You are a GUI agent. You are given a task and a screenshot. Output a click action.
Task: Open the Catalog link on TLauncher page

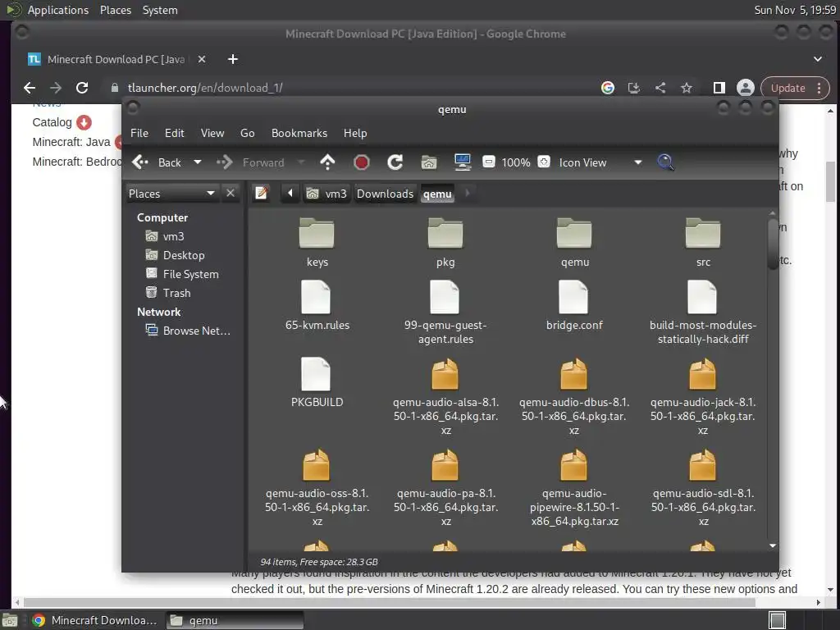(52, 122)
